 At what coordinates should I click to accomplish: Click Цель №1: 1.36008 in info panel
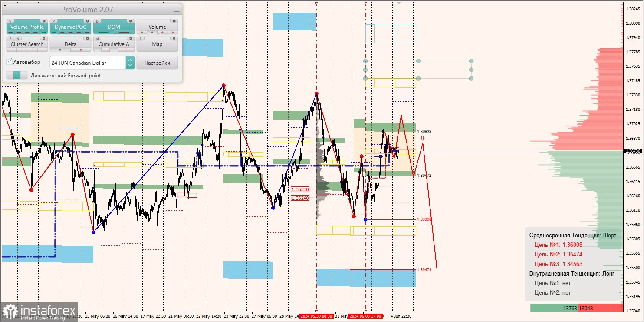tap(559, 245)
